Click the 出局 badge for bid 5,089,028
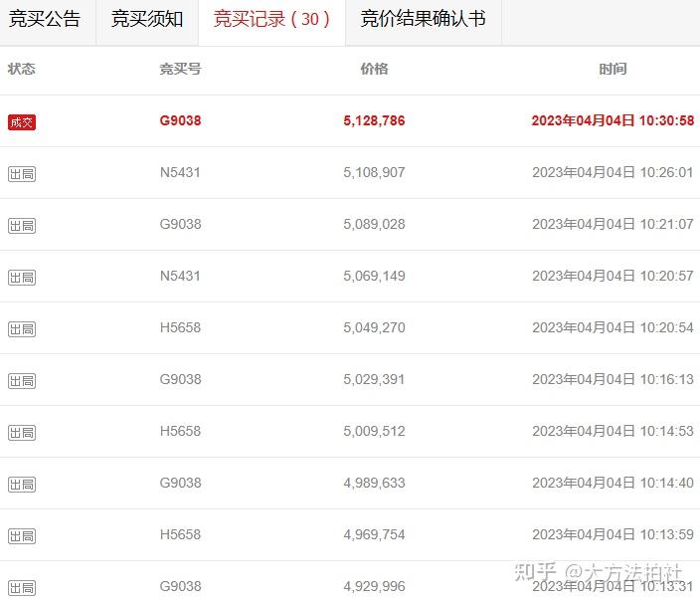The image size is (700, 601). coord(22,226)
